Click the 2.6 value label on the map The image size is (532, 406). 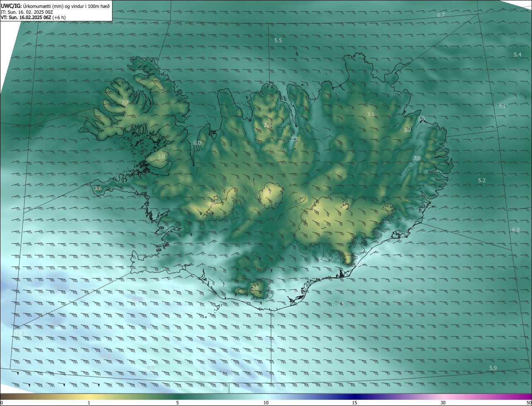tap(267, 125)
